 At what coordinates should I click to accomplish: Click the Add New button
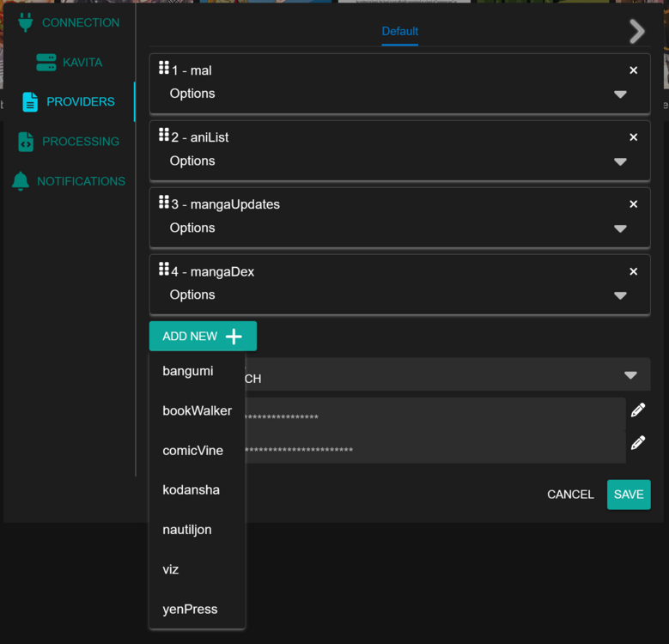[203, 336]
